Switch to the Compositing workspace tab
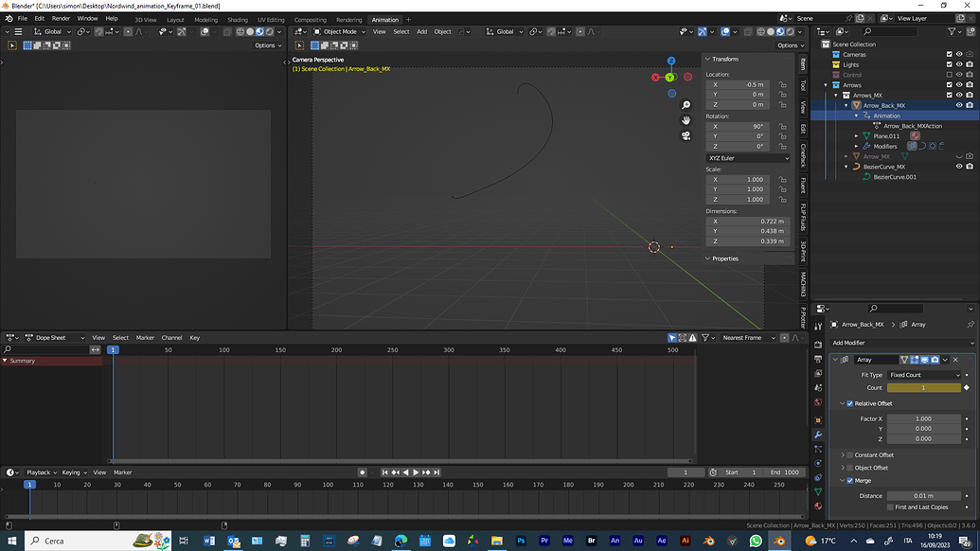This screenshot has width=980, height=551. [310, 20]
